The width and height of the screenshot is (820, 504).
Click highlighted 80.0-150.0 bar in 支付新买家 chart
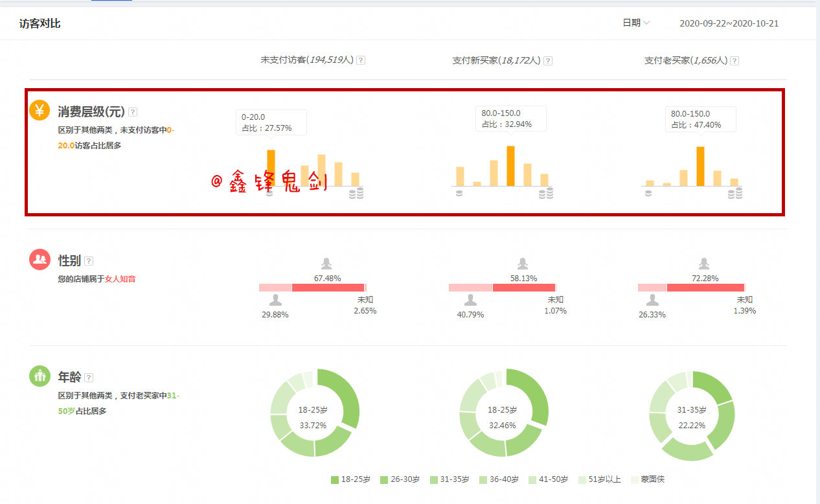pos(510,166)
